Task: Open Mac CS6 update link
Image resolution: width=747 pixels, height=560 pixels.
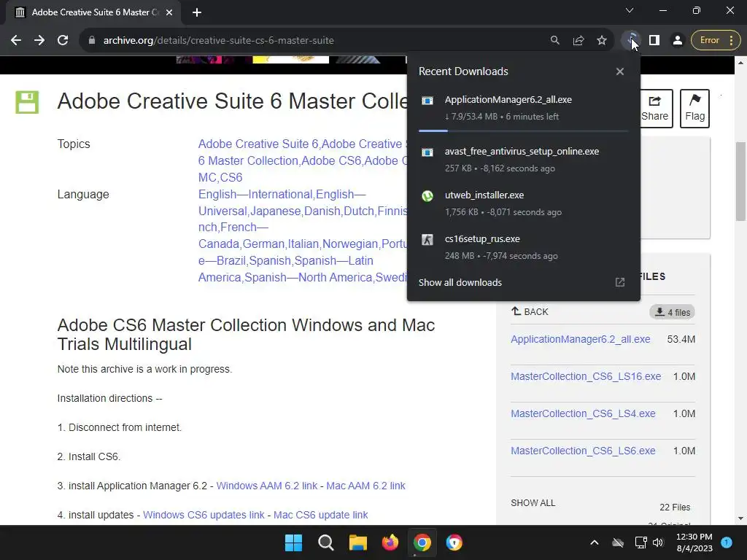Action: 321,515
